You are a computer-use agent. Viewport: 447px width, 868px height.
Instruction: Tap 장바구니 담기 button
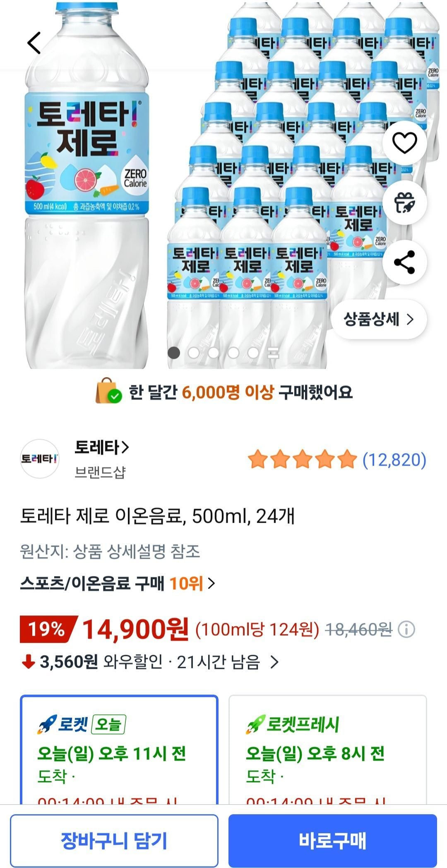coord(114,840)
